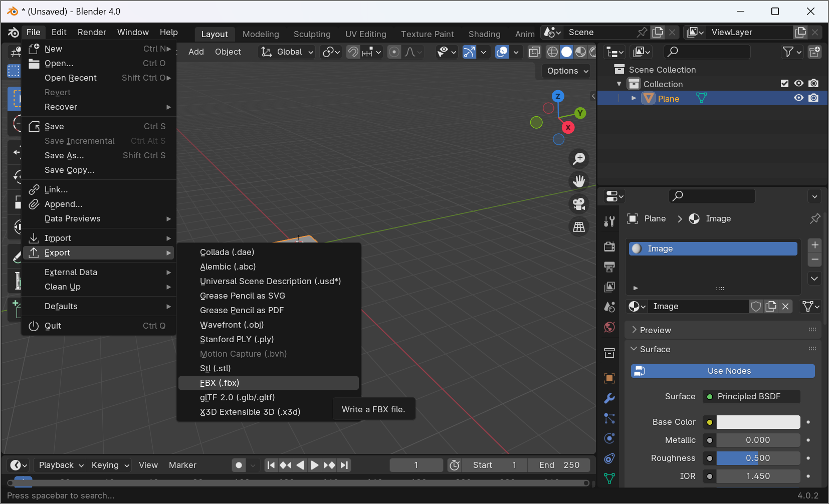Toggle fake user shield for Image material
The image size is (829, 504).
[756, 306]
